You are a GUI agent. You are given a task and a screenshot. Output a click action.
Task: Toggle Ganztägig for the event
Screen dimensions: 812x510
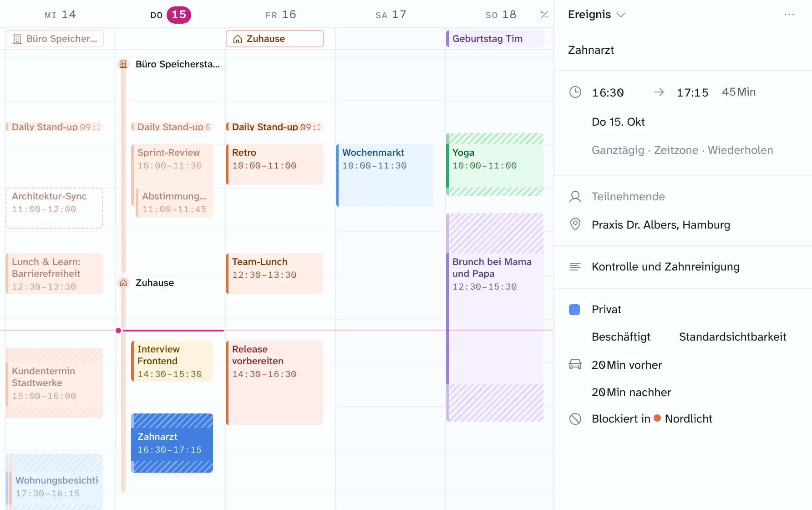[618, 150]
